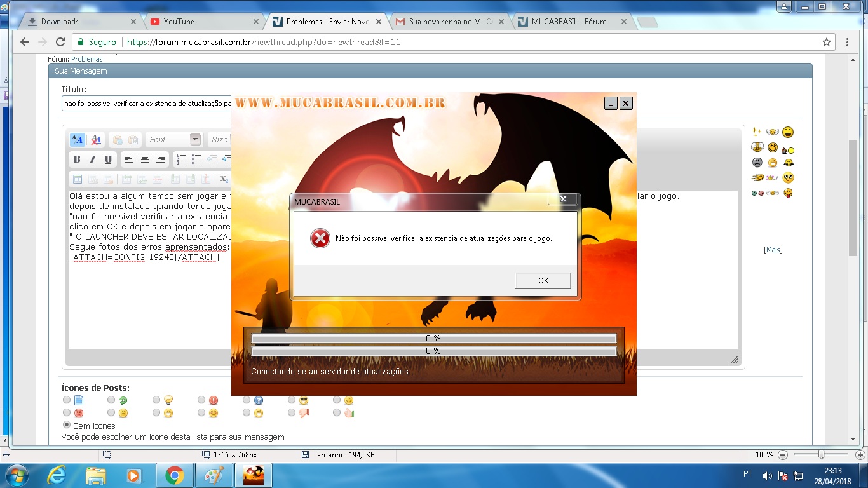Insert a numbered list
Screen dimensions: 868x488
click(181, 159)
